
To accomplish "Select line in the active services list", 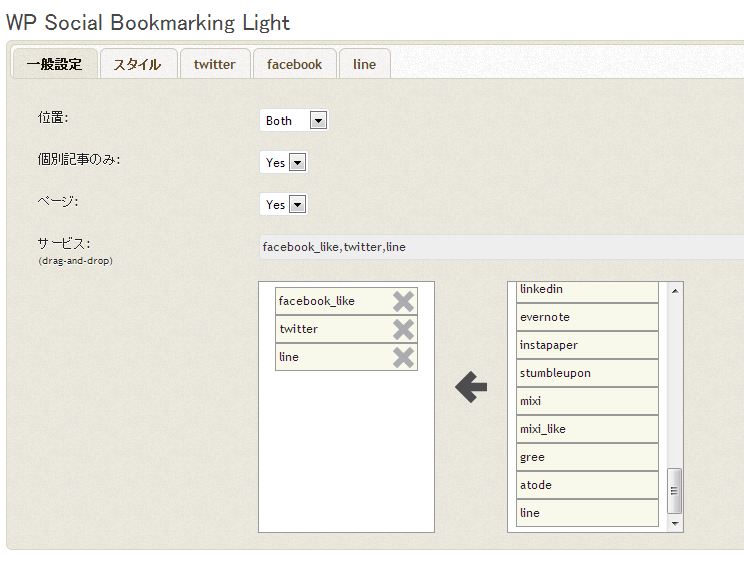I will tap(346, 357).
